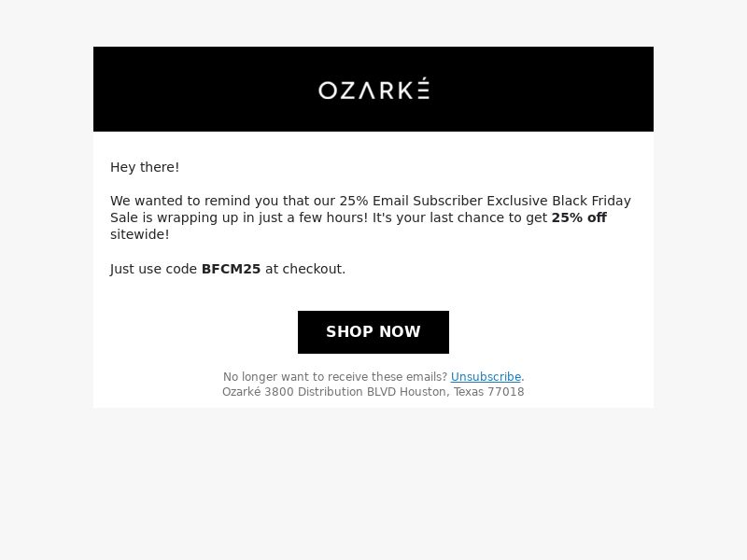This screenshot has height=560, width=747.
Task: Click the "last chance to get" phrase
Action: pos(488,217)
